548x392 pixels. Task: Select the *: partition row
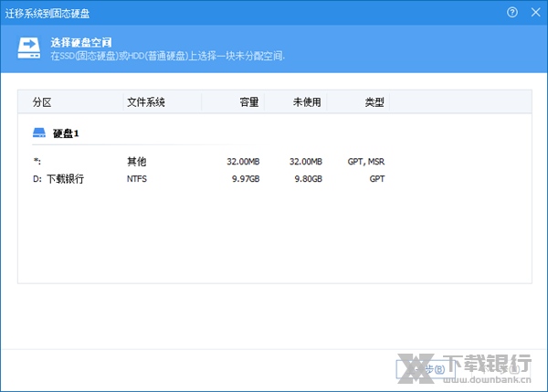coord(37,162)
